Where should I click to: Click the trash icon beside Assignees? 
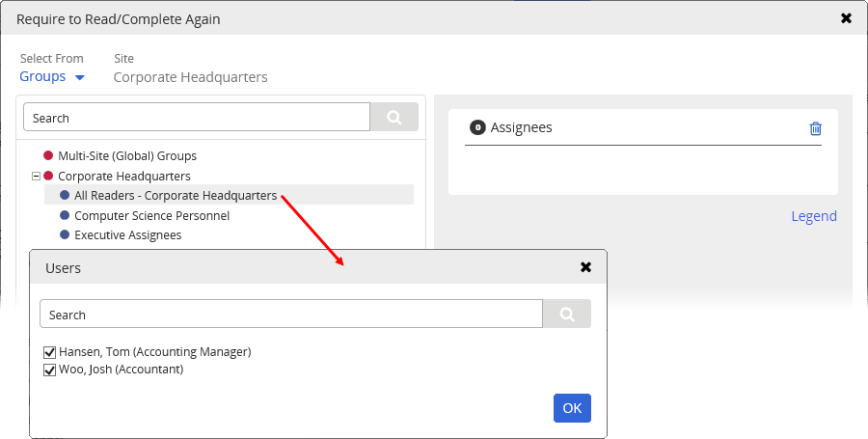point(815,128)
